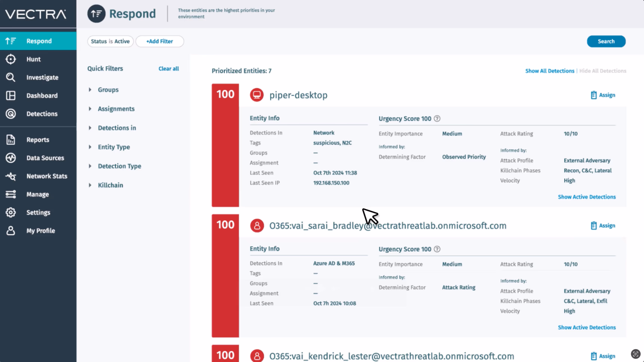Click the clipboard icon beside vai_sarai_bradley Assign
Screen dimensions: 644x362
tap(594, 226)
